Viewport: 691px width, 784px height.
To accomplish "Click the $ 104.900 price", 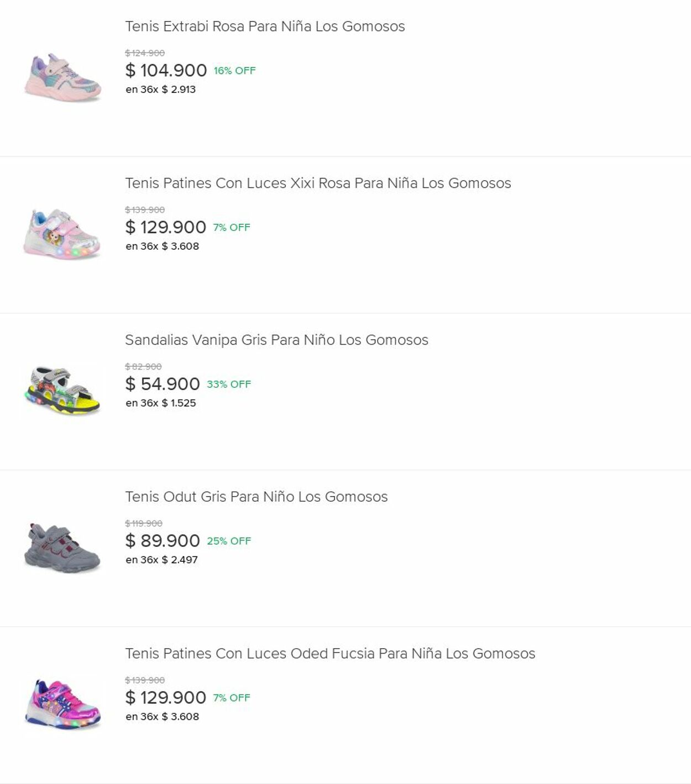I will pyautogui.click(x=166, y=71).
